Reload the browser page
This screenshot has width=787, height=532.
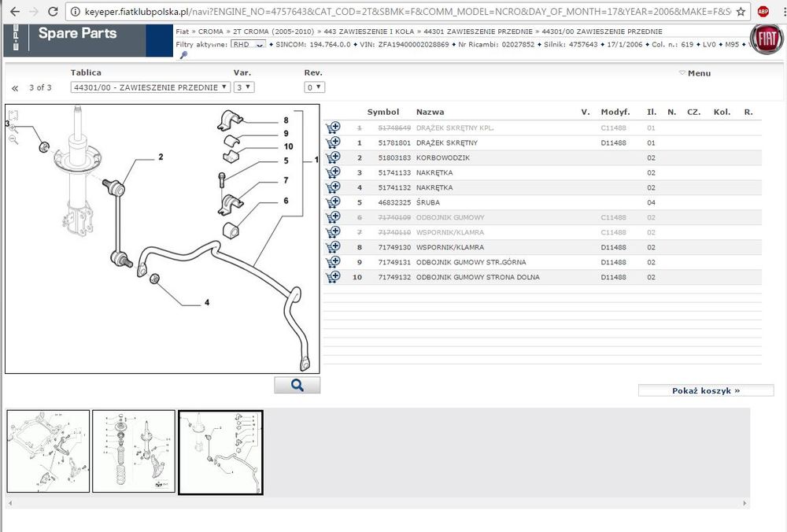[53, 11]
